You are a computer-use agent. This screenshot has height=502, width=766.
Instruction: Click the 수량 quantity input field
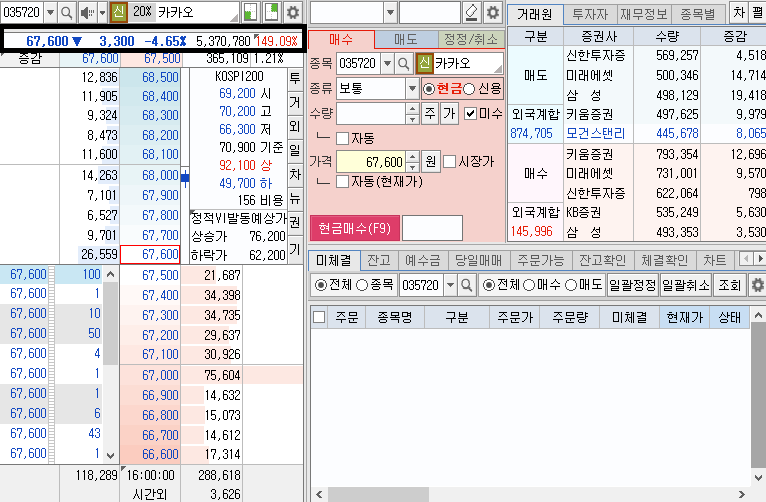371,114
